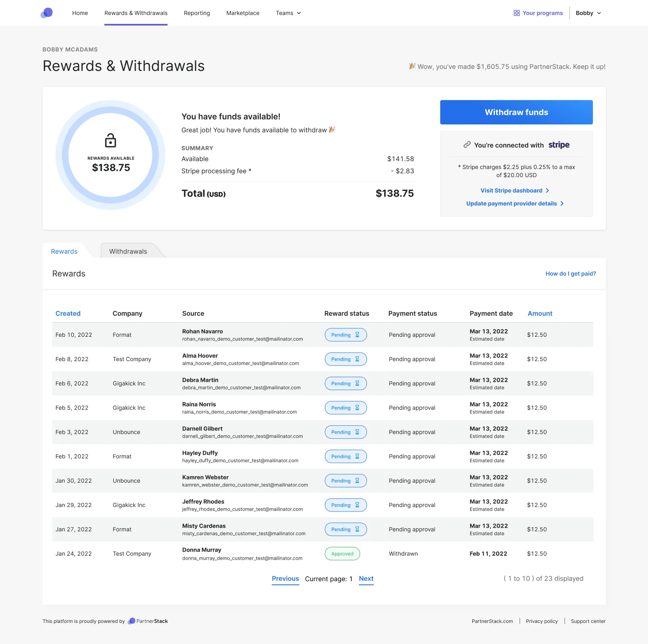Click the Pending badge for Rohan Navarro
The image size is (648, 644).
click(x=345, y=335)
